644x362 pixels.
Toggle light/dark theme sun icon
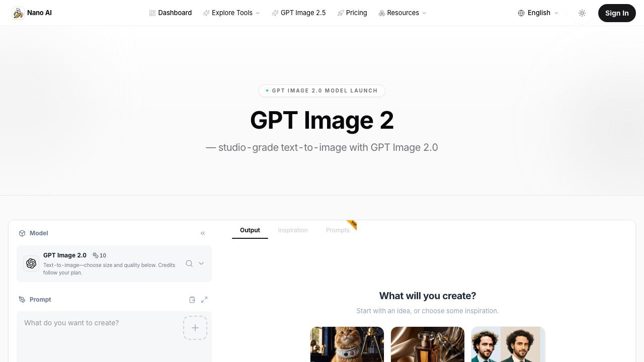(x=582, y=13)
